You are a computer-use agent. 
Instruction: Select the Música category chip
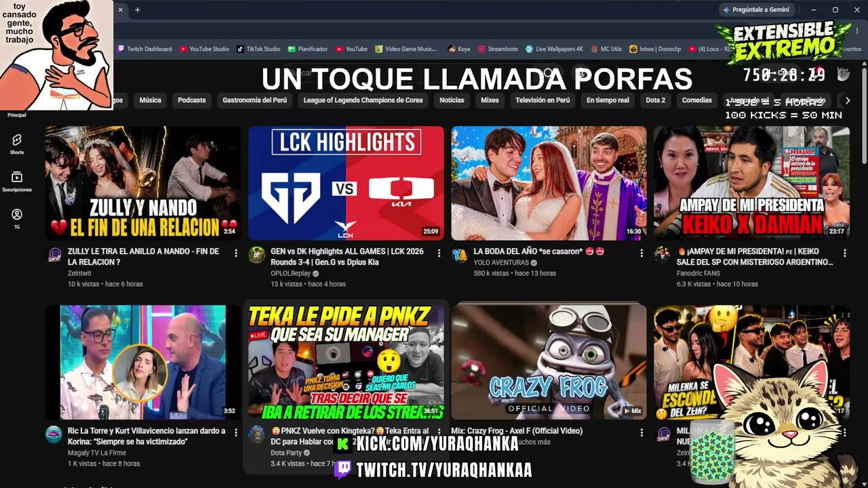(x=151, y=100)
